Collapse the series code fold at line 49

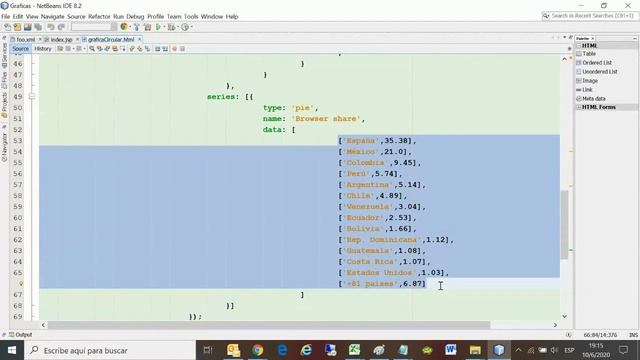[x=32, y=97]
